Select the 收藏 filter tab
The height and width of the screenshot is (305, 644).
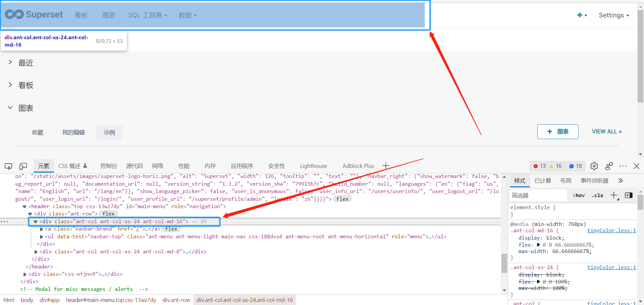tap(38, 132)
